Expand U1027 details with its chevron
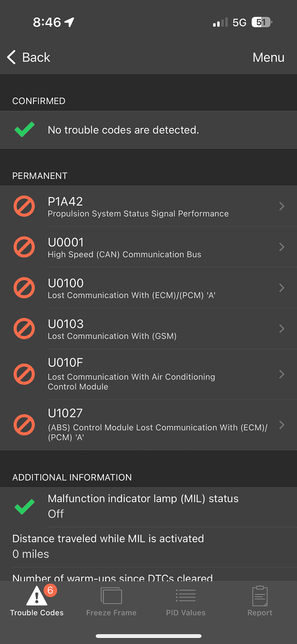The height and width of the screenshot is (644, 297). [x=282, y=425]
